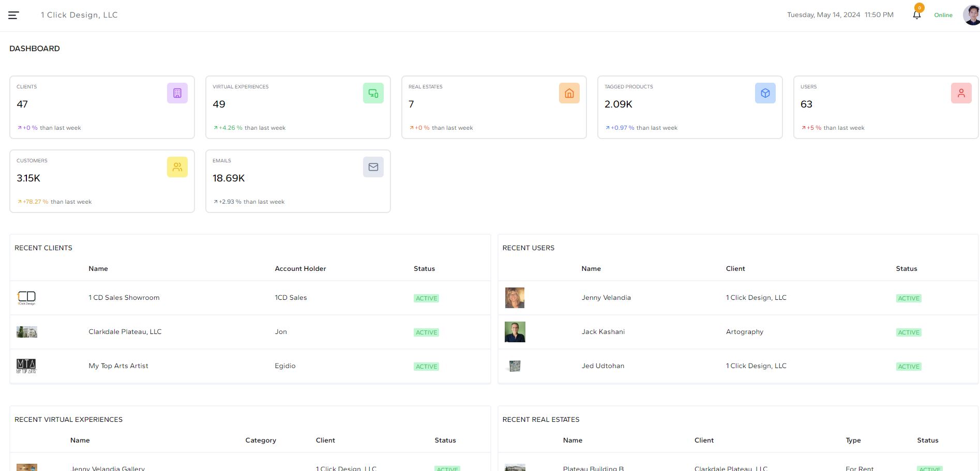980x471 pixels.
Task: Click the purple Clients building icon
Action: 177,93
